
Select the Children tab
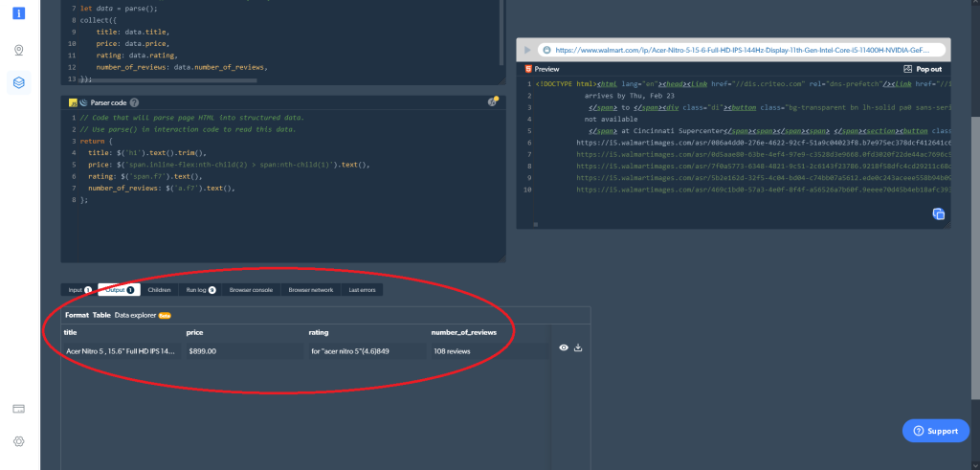coord(160,289)
